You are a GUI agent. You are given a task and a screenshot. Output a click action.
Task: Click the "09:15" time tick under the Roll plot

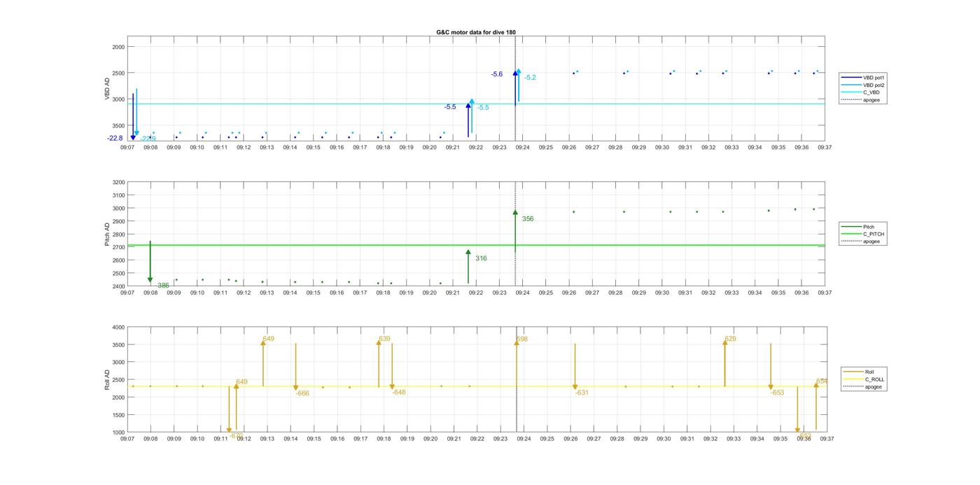(314, 439)
